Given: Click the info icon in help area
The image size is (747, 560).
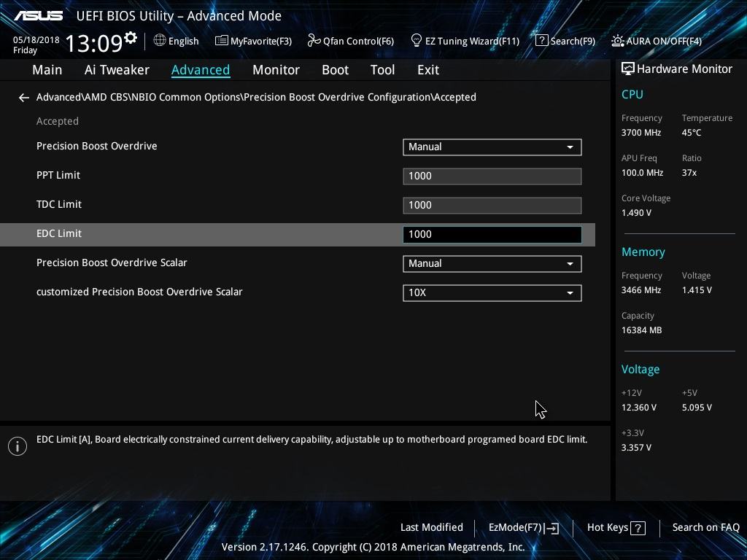Looking at the screenshot, I should [18, 446].
